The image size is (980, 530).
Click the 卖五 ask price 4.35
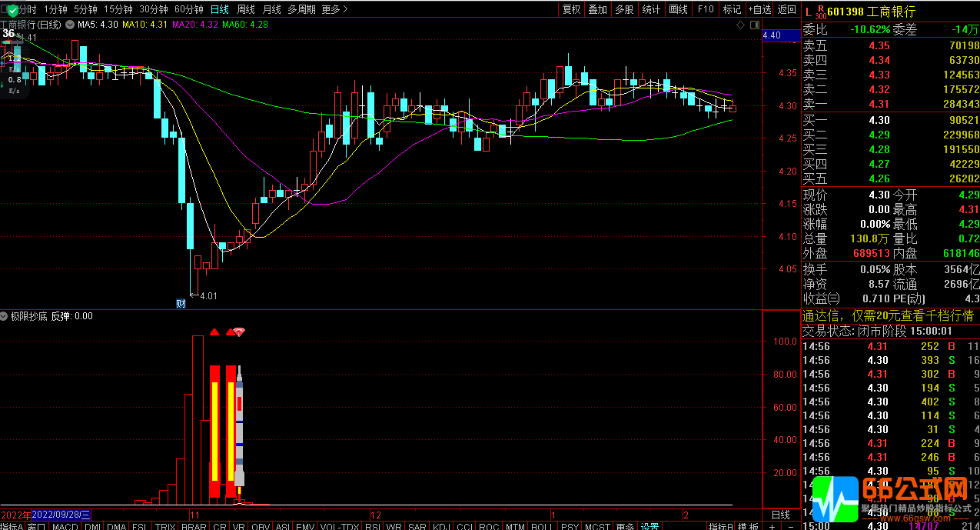pyautogui.click(x=879, y=45)
